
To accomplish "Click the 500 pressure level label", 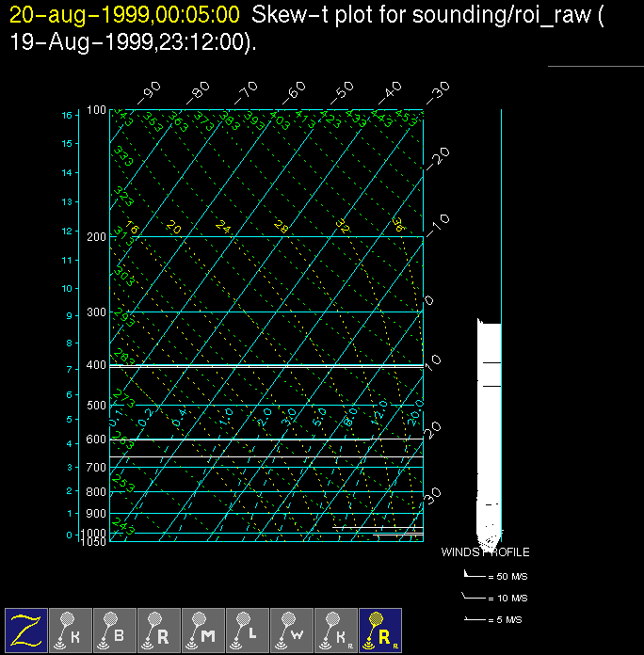I will [96, 406].
